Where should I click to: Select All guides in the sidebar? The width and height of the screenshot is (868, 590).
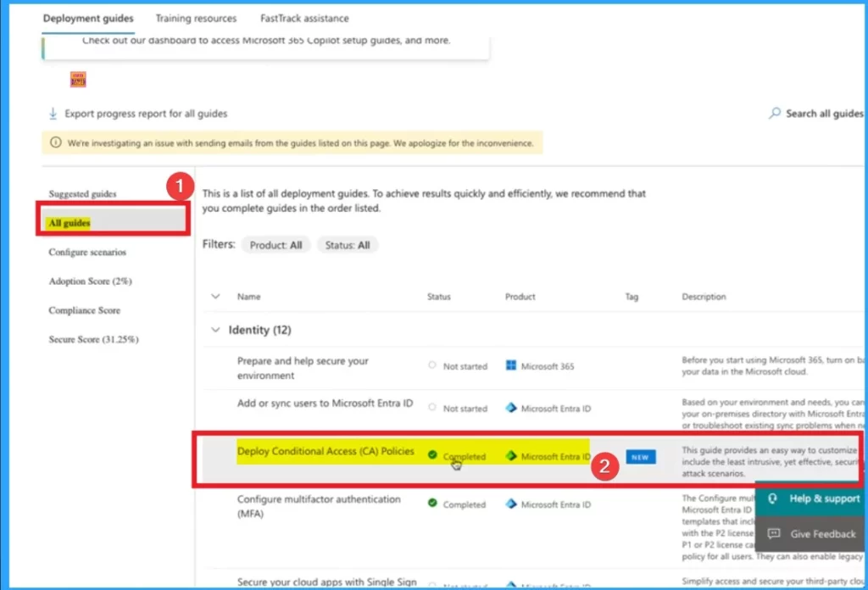[113, 223]
